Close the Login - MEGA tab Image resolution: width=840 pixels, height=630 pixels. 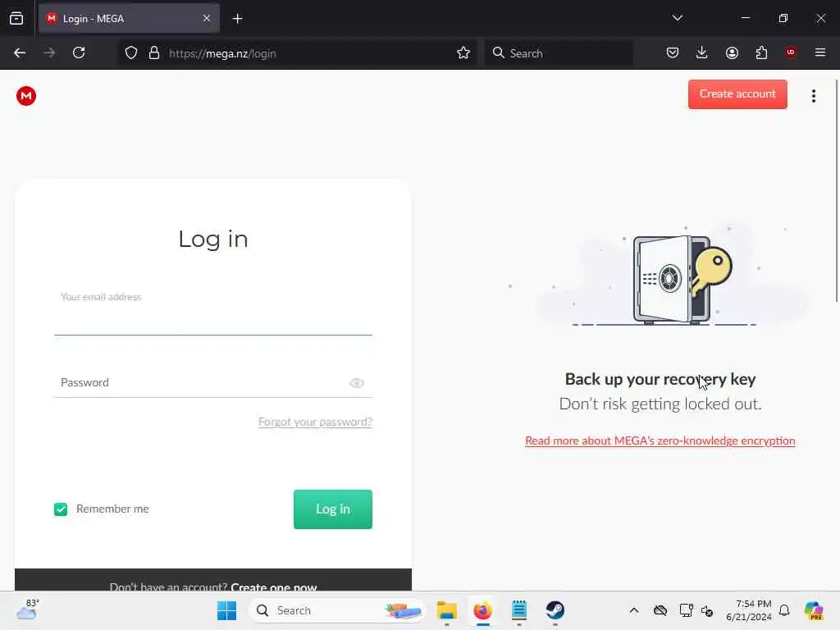[x=207, y=18]
